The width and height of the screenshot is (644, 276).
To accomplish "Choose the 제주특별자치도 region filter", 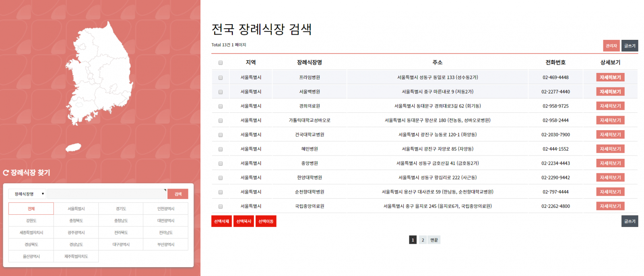I will pyautogui.click(x=76, y=256).
